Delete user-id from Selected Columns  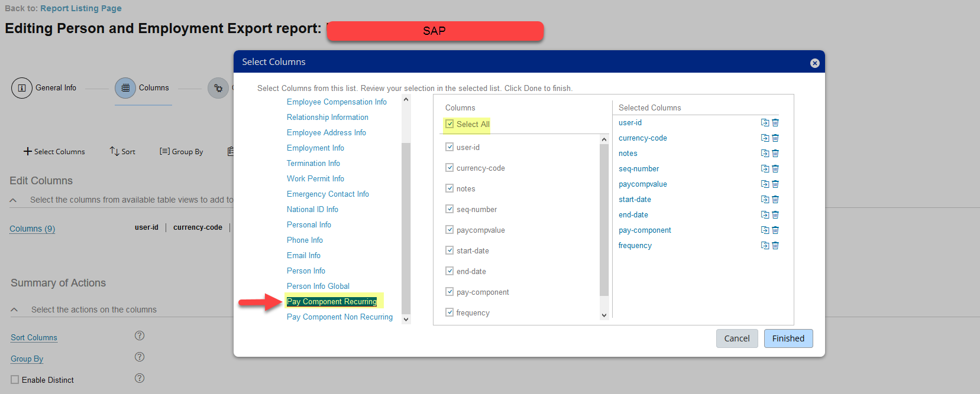(x=775, y=123)
